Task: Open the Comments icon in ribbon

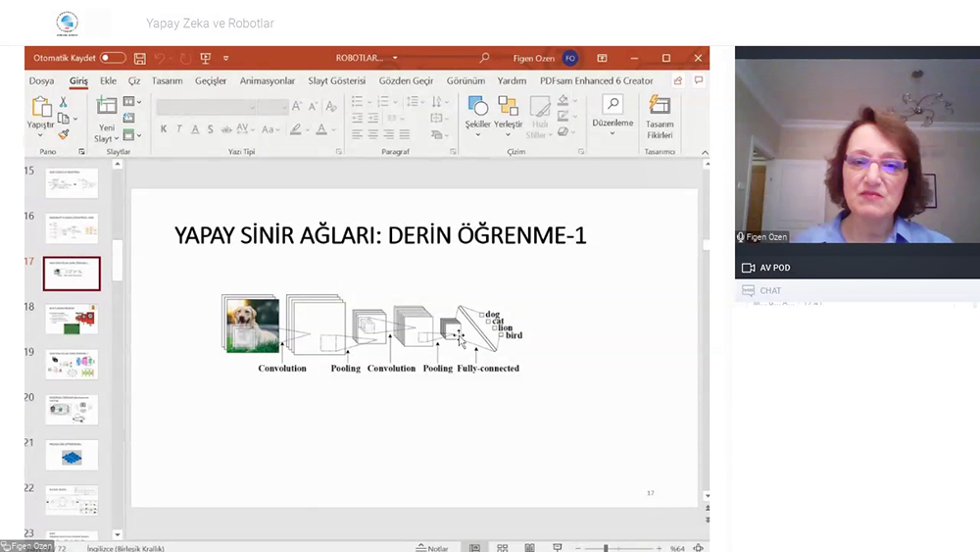Action: click(x=699, y=80)
